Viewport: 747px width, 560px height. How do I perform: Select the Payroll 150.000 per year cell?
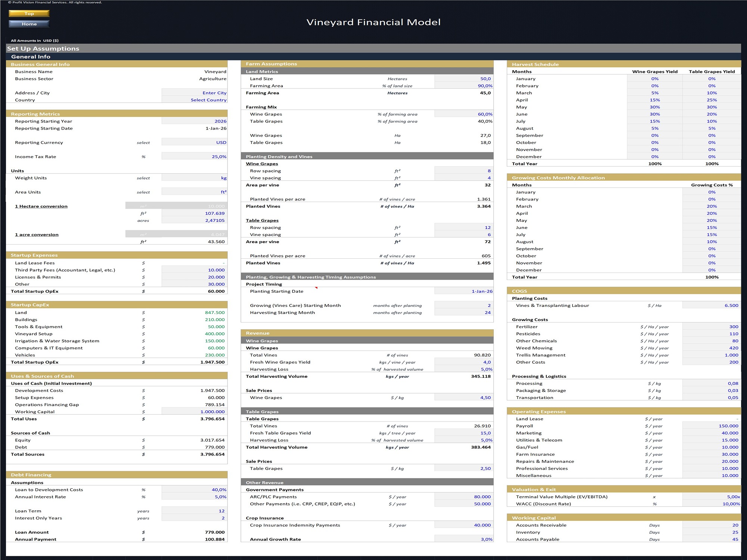(x=711, y=426)
